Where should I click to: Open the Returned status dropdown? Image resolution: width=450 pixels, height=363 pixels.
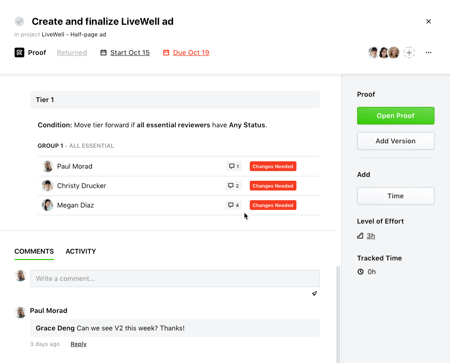pyautogui.click(x=72, y=53)
